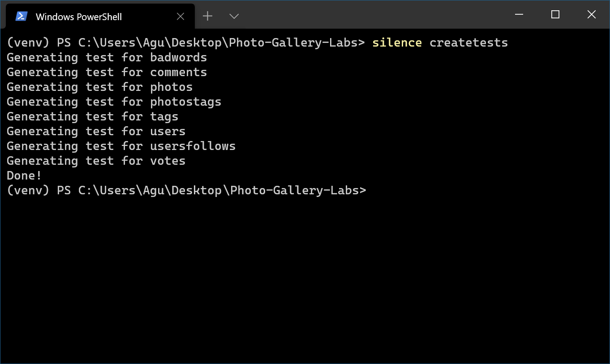Click the "Generating test for votes" line
The width and height of the screenshot is (610, 364).
(x=95, y=160)
